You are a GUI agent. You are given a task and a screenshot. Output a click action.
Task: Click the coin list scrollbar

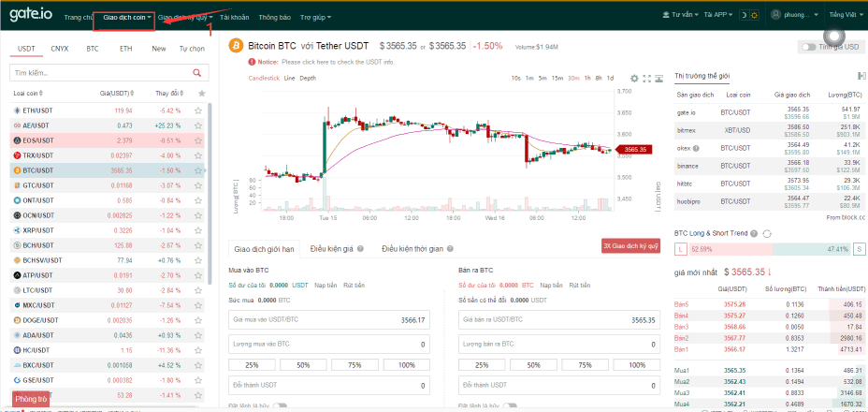[210, 194]
